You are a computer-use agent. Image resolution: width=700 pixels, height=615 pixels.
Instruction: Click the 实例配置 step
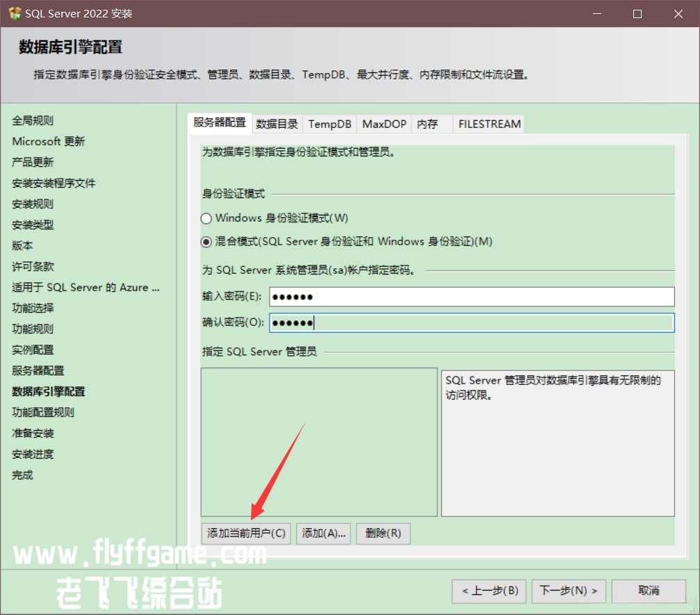pyautogui.click(x=33, y=350)
